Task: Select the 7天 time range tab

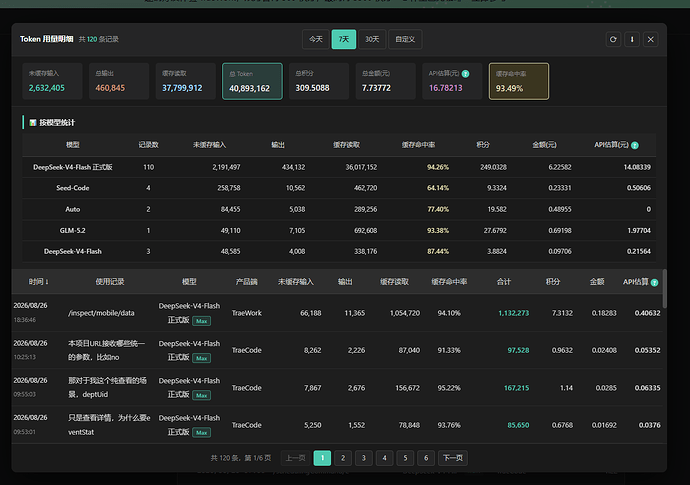Action: [x=344, y=39]
